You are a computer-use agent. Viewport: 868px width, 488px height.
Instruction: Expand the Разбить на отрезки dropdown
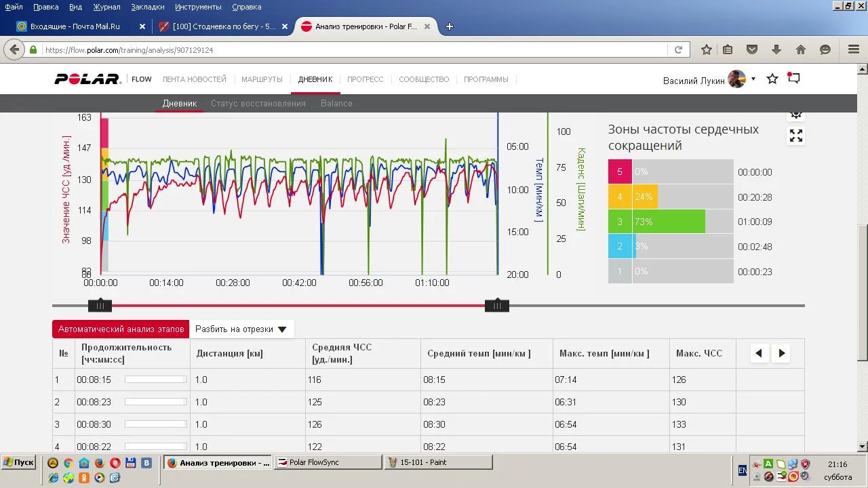(x=241, y=329)
